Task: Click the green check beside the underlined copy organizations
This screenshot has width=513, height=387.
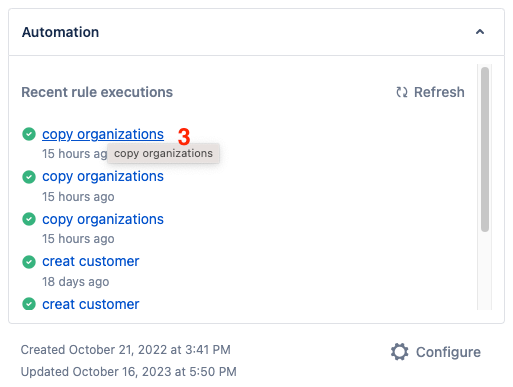Action: [29, 134]
